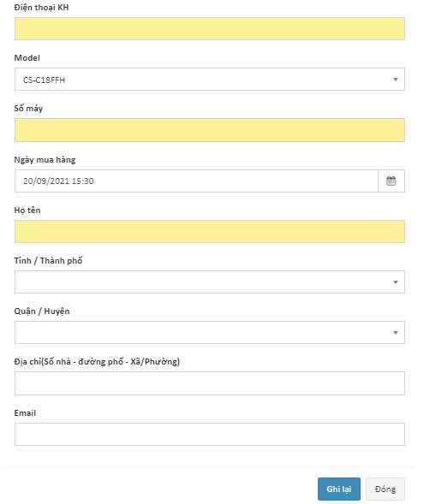Open the calendar picker for Ngày mua hàng
This screenshot has height=504, width=424.
point(391,181)
